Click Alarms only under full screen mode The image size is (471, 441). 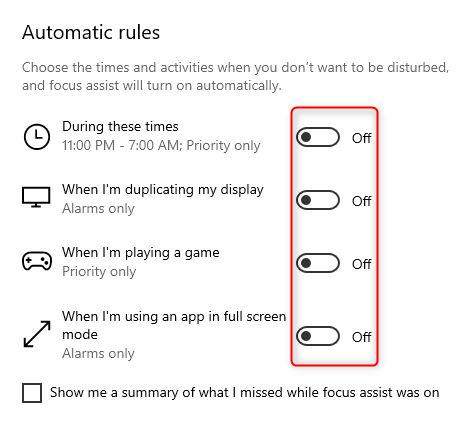click(98, 354)
